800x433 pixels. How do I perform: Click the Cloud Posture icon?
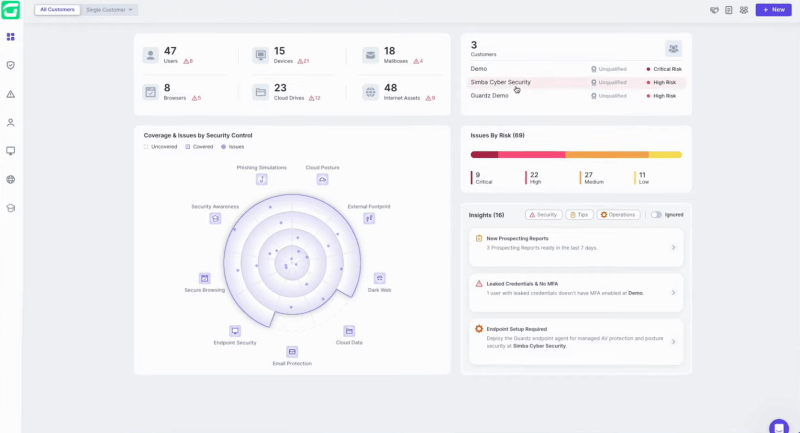pos(322,179)
